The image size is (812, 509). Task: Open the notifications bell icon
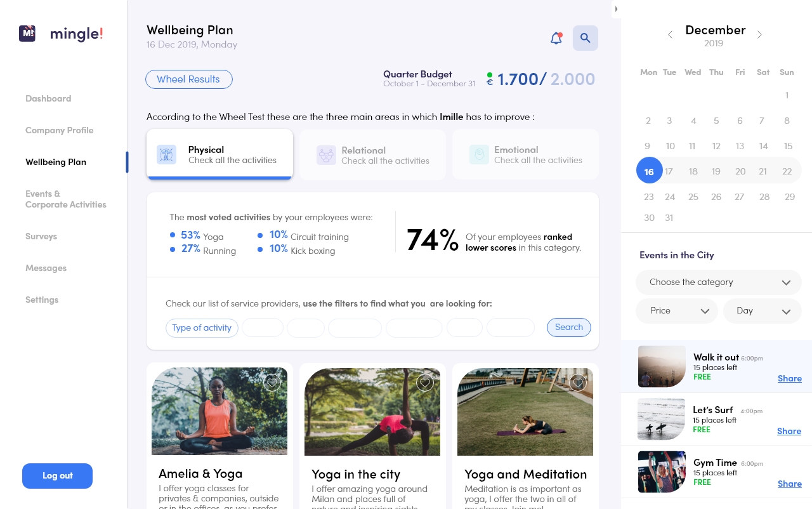tap(556, 39)
